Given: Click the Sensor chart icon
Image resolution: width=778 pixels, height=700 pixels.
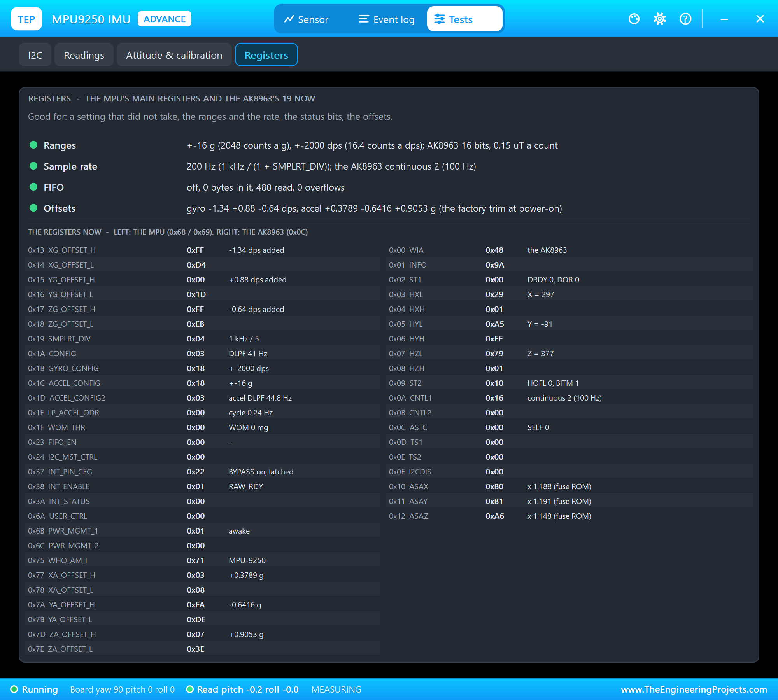Looking at the screenshot, I should tap(289, 19).
